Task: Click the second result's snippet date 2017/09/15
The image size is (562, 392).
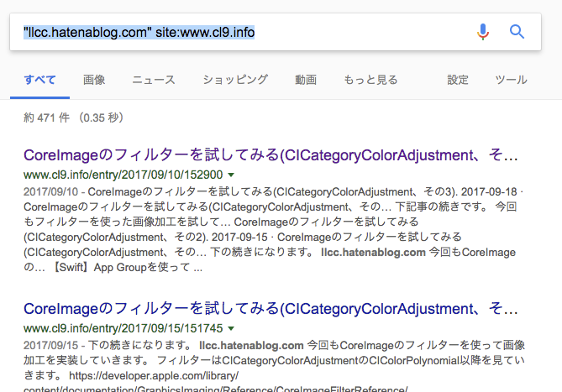Action: (x=50, y=346)
